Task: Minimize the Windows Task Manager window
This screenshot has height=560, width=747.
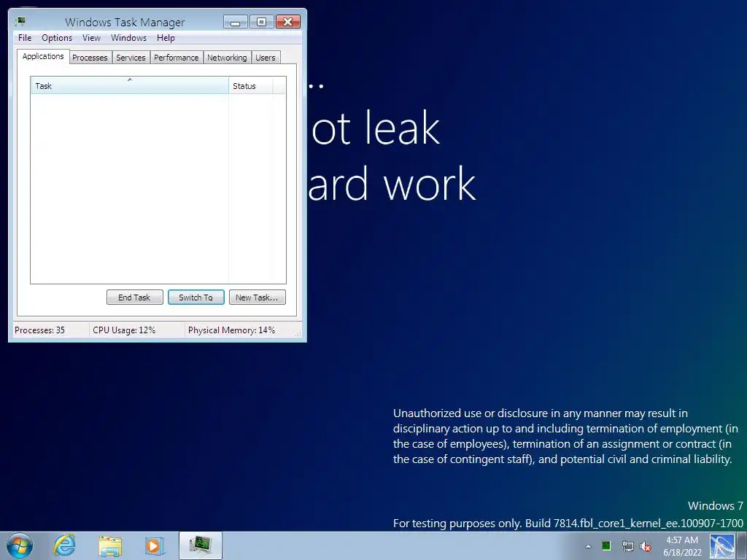Action: click(236, 22)
